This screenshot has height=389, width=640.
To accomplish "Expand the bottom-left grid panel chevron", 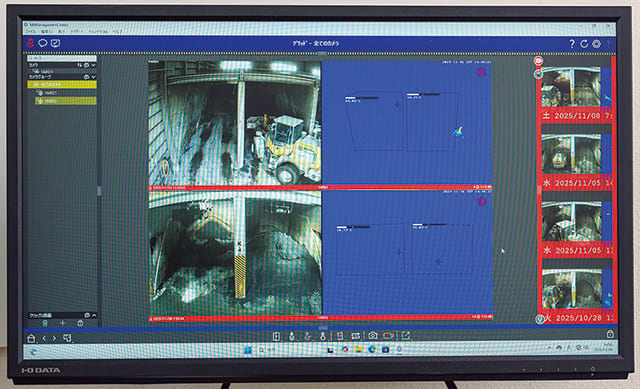I will coord(94,315).
